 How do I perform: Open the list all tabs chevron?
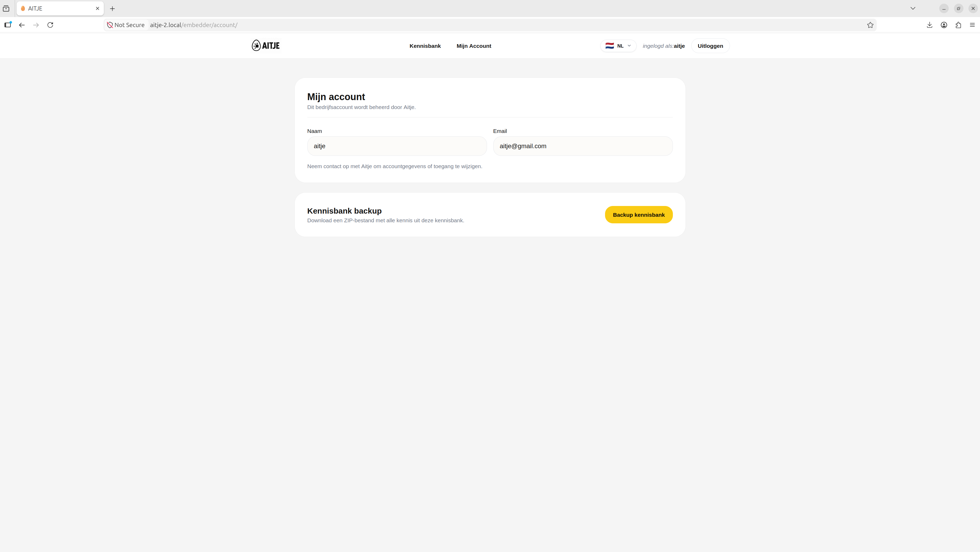(x=913, y=8)
